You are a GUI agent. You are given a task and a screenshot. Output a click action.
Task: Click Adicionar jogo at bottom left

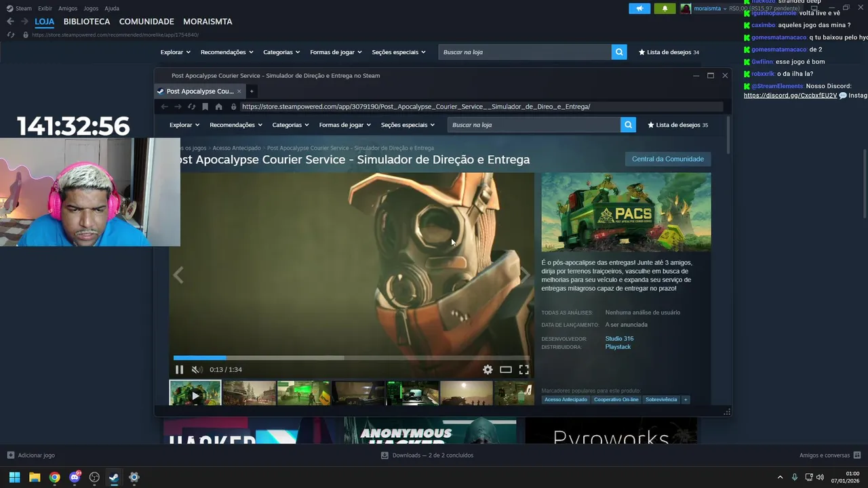click(x=31, y=455)
